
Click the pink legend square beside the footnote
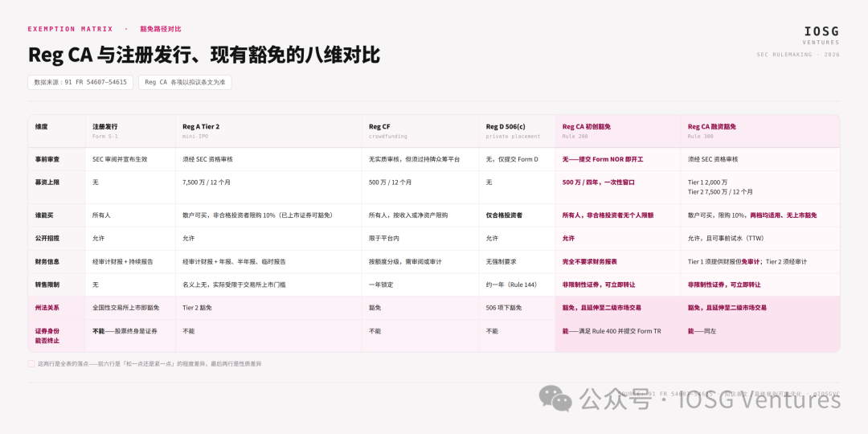pyautogui.click(x=31, y=364)
